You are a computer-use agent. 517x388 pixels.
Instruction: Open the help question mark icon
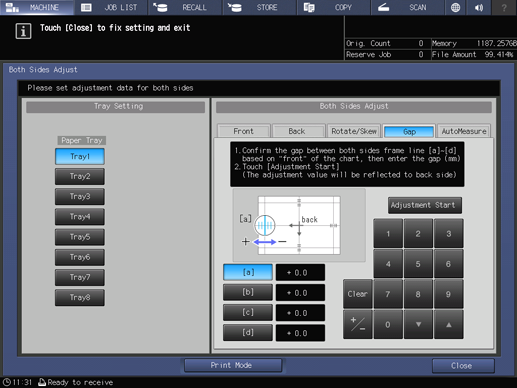pos(504,7)
